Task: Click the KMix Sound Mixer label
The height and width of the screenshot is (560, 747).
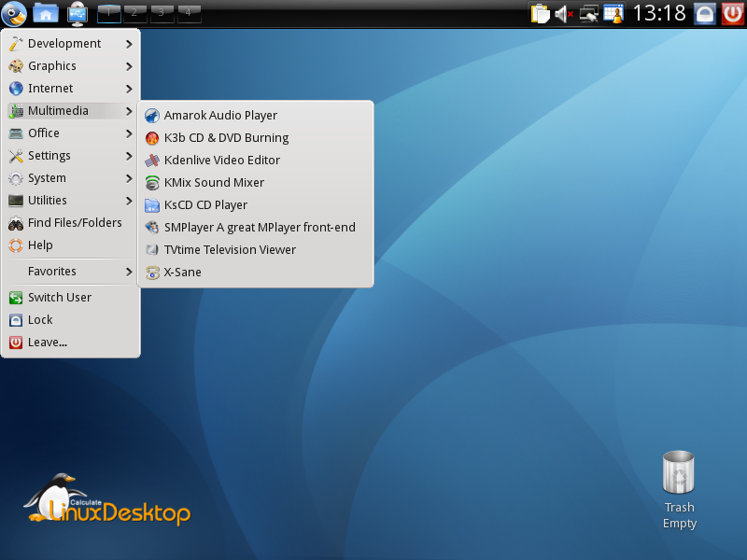Action: 214,183
